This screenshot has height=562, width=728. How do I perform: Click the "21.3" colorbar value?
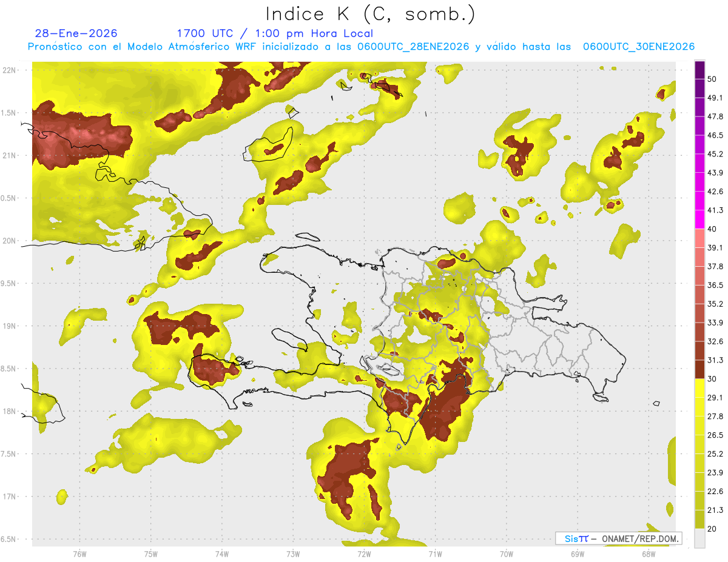715,510
